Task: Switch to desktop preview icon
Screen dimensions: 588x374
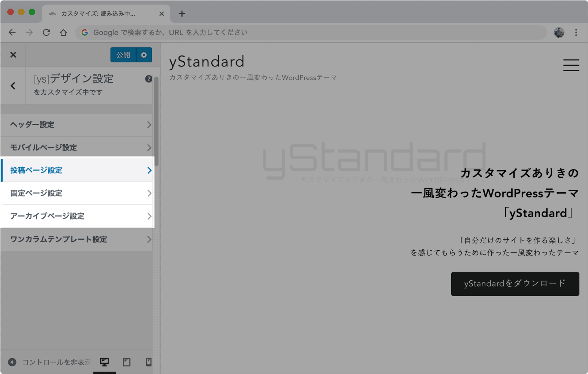Action: click(104, 362)
